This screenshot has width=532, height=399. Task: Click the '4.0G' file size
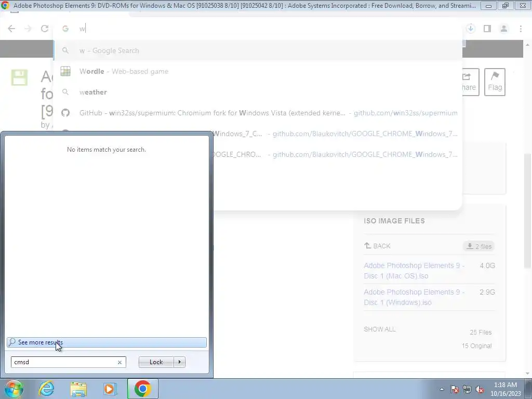pos(487,265)
